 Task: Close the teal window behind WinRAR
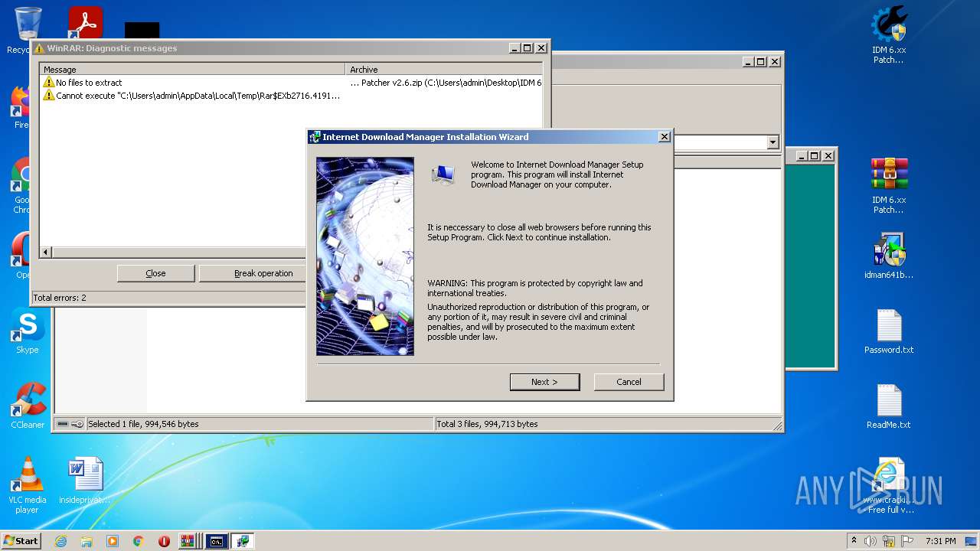click(x=828, y=155)
